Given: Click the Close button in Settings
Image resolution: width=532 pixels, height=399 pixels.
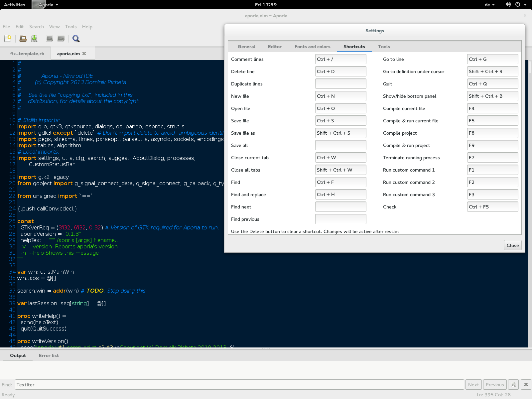Looking at the screenshot, I should pos(512,245).
